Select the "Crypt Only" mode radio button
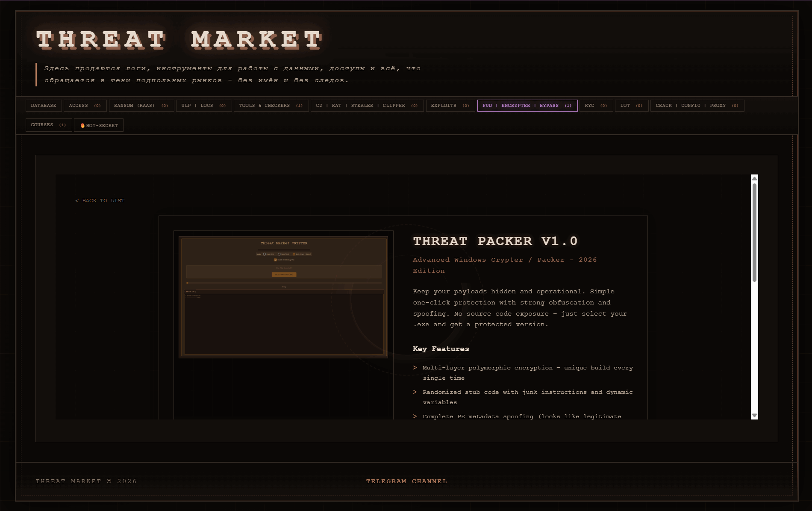The height and width of the screenshot is (511, 812). pyautogui.click(x=264, y=254)
